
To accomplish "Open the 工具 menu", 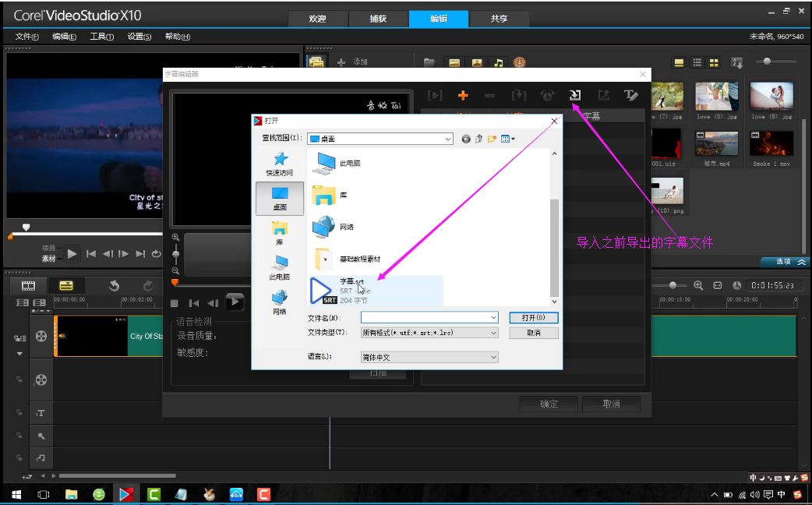I will coord(101,37).
